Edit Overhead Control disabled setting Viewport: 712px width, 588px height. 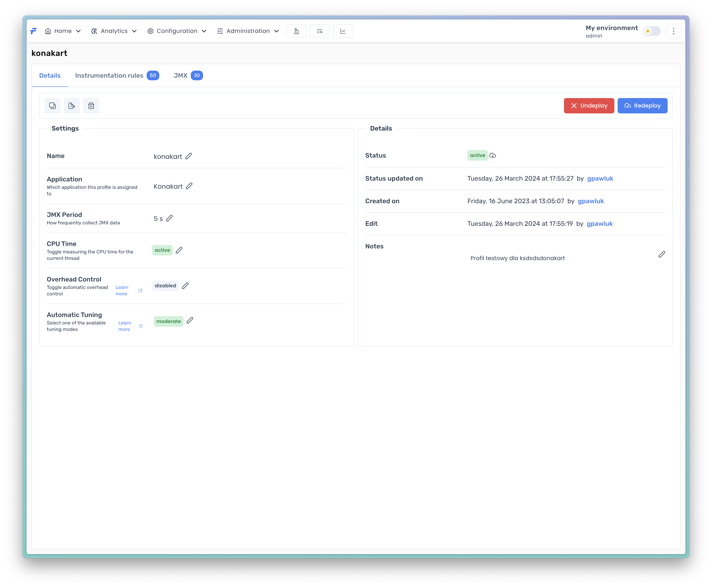pos(185,286)
